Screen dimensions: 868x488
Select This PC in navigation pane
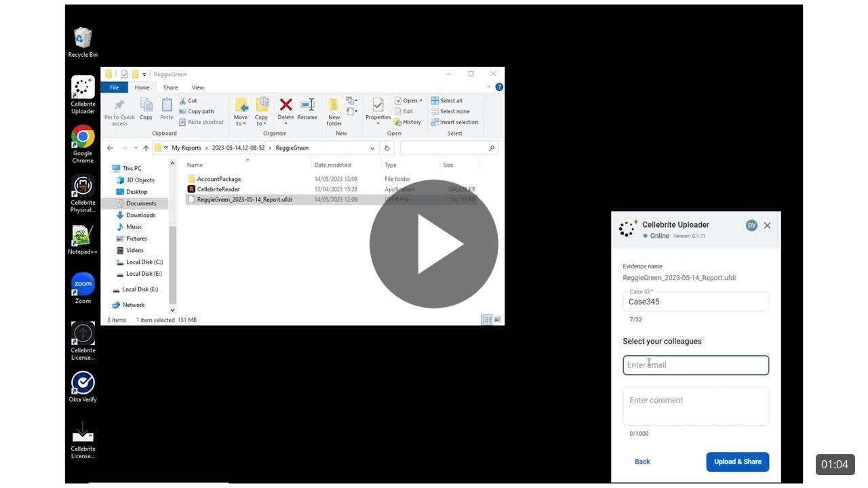coord(127,168)
